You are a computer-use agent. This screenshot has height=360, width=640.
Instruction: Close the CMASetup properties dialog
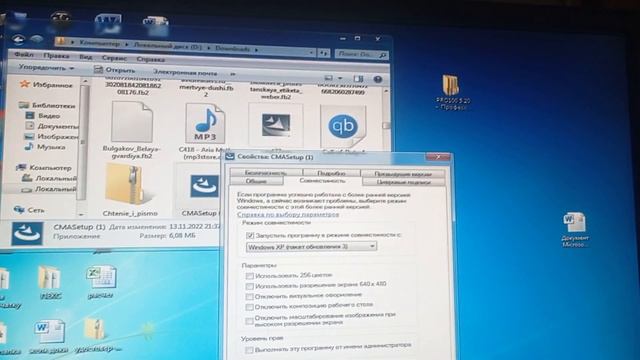pos(438,157)
